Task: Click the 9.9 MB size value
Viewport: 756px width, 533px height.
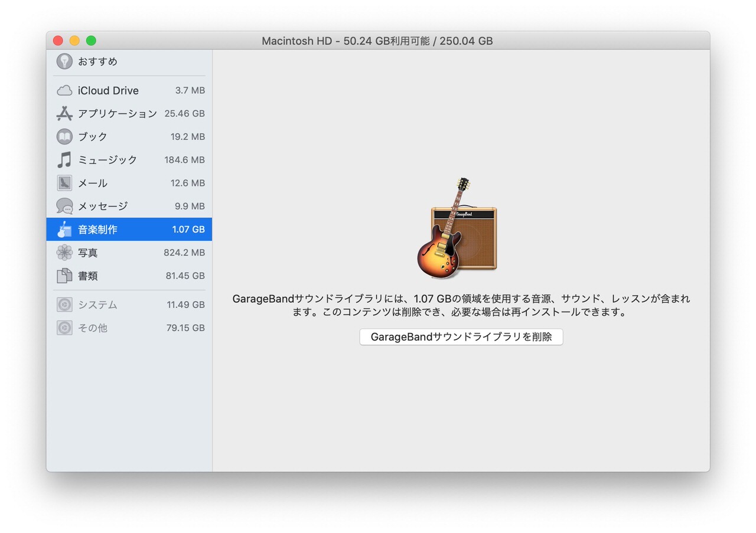Action: point(190,206)
